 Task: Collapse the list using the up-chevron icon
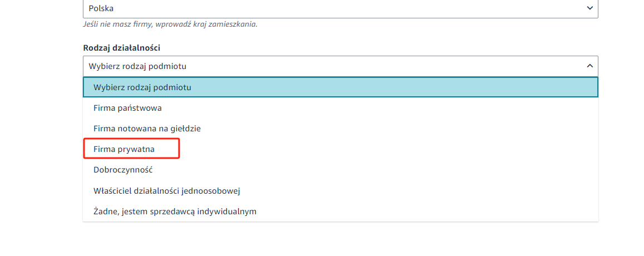(589, 66)
